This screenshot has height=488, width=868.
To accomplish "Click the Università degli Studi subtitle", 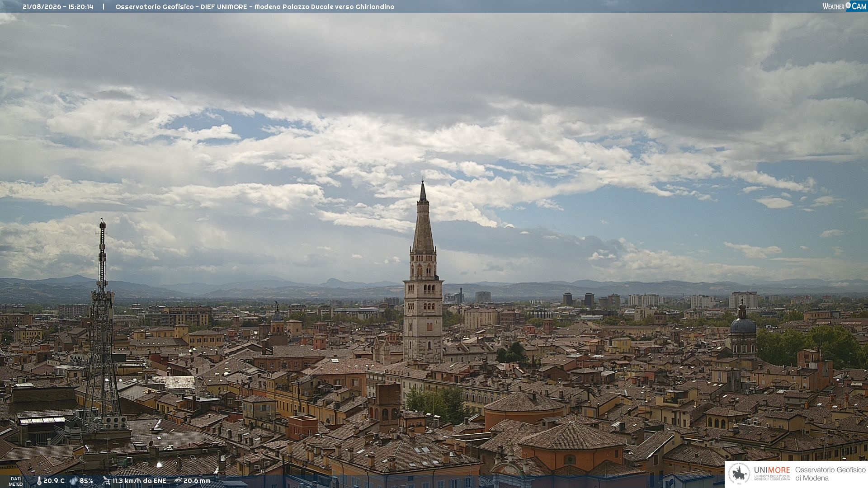I will coord(772,477).
